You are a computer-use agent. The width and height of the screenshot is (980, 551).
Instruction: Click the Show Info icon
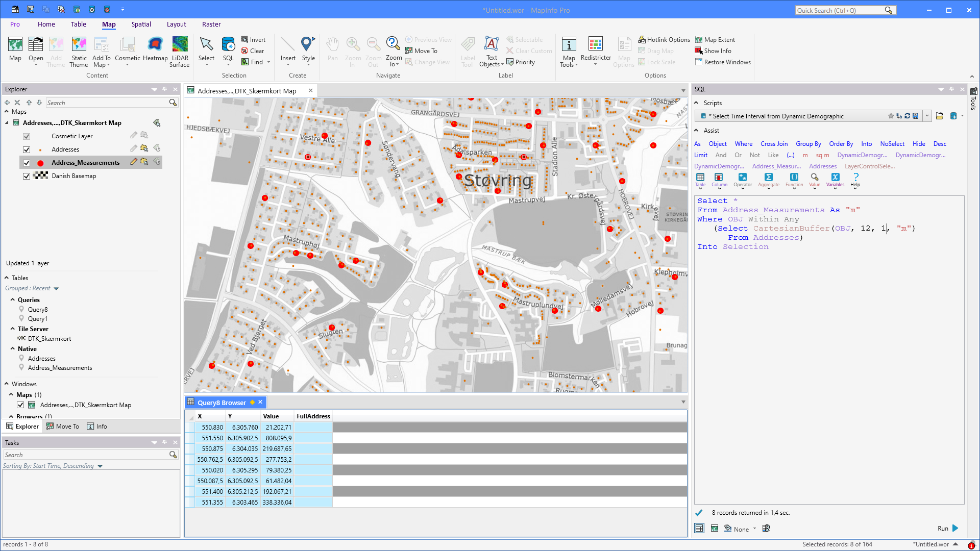tap(699, 51)
